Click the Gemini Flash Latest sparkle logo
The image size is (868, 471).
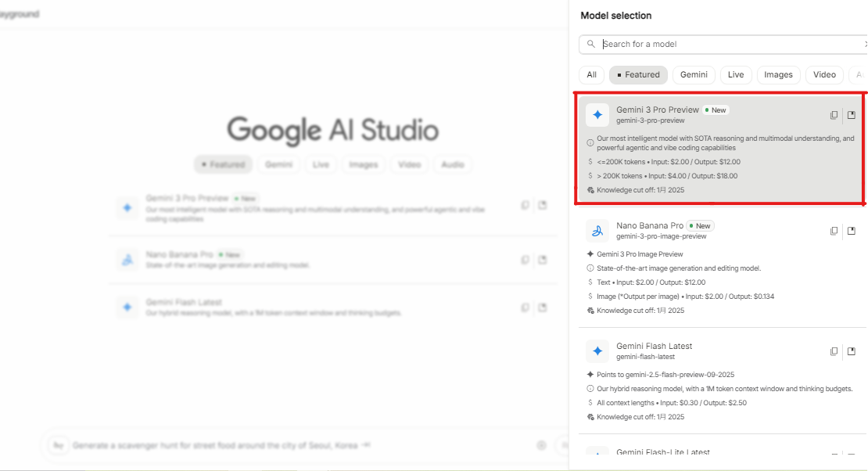coord(597,351)
